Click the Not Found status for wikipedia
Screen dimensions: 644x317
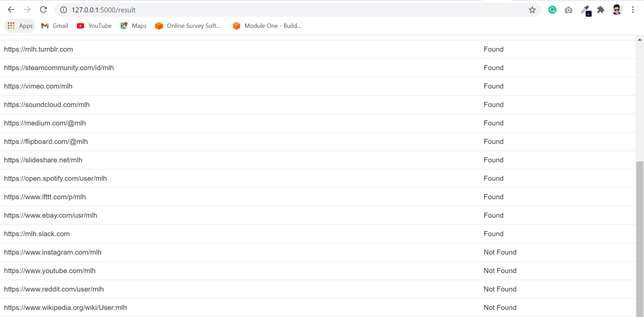point(500,308)
